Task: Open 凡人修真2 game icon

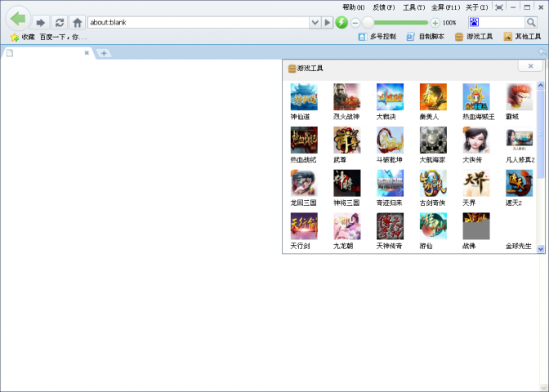Action: (x=520, y=140)
